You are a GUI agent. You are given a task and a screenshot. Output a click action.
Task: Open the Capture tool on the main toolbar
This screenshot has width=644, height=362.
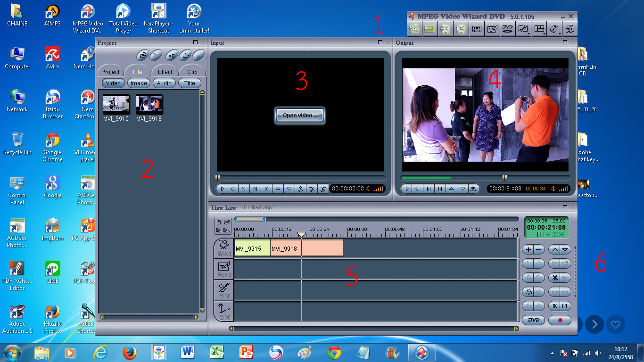477,28
